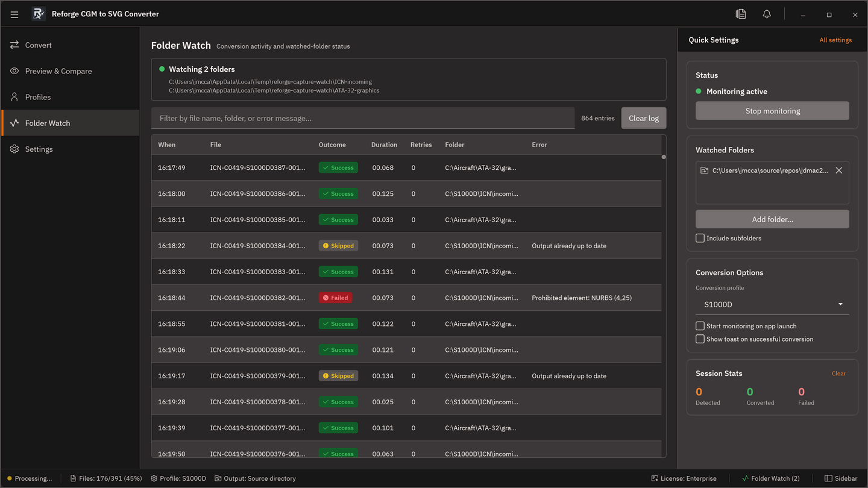The image size is (868, 488).
Task: Sort log by Folder column header
Action: tap(454, 145)
